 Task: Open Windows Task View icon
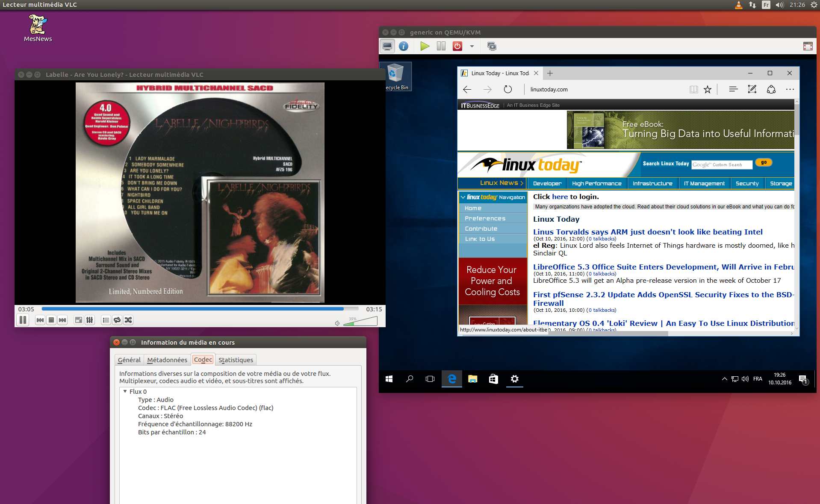(430, 379)
